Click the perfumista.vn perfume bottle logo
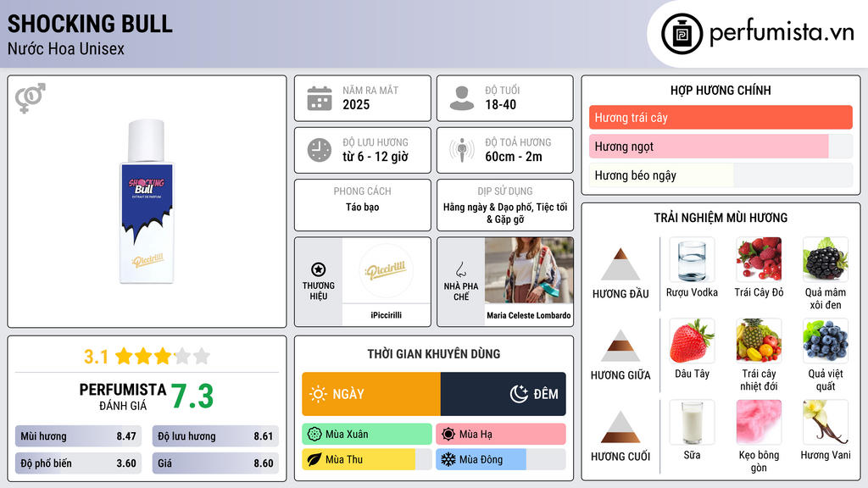 (682, 34)
